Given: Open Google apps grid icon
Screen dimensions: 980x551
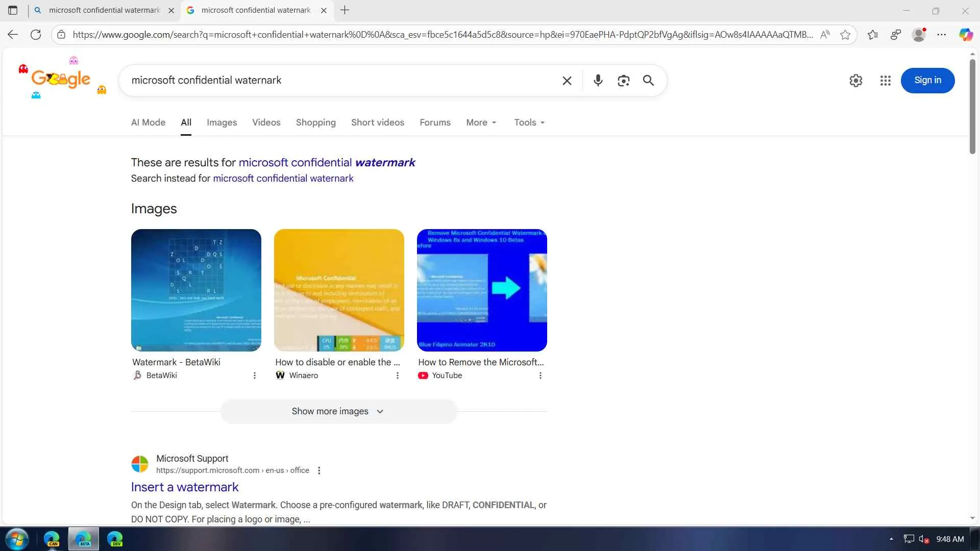Looking at the screenshot, I should pyautogui.click(x=885, y=81).
